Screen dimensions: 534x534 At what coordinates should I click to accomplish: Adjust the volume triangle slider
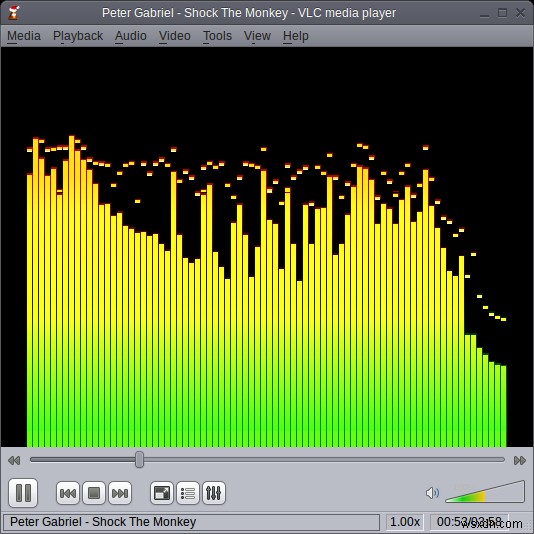point(485,492)
